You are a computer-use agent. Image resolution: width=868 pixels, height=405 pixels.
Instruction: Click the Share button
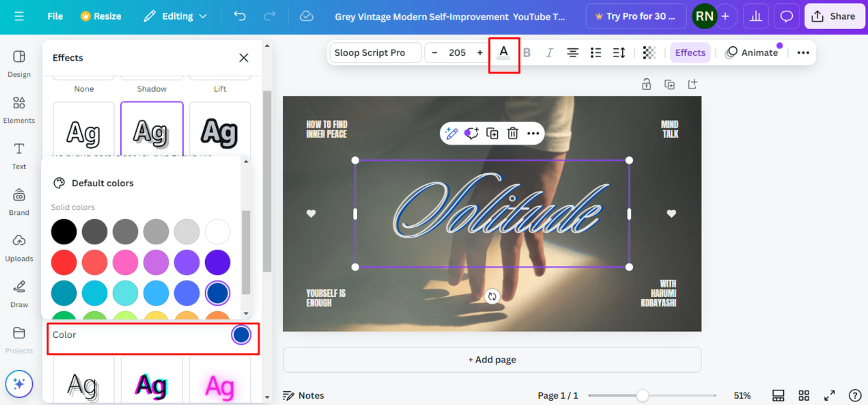click(x=834, y=16)
